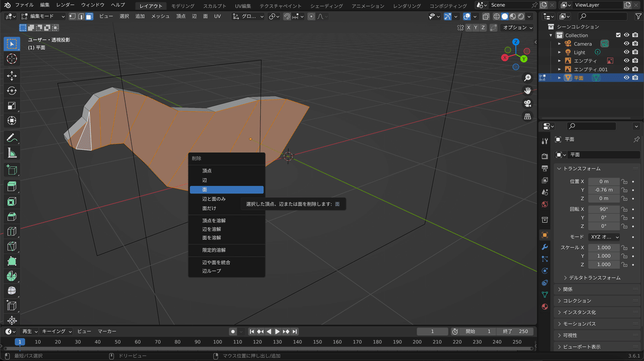Select the Annotate pencil tool

coord(12,138)
